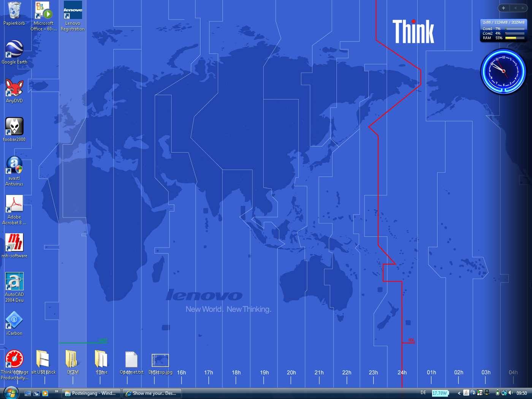Click the volume speaker tray icon

click(x=510, y=393)
